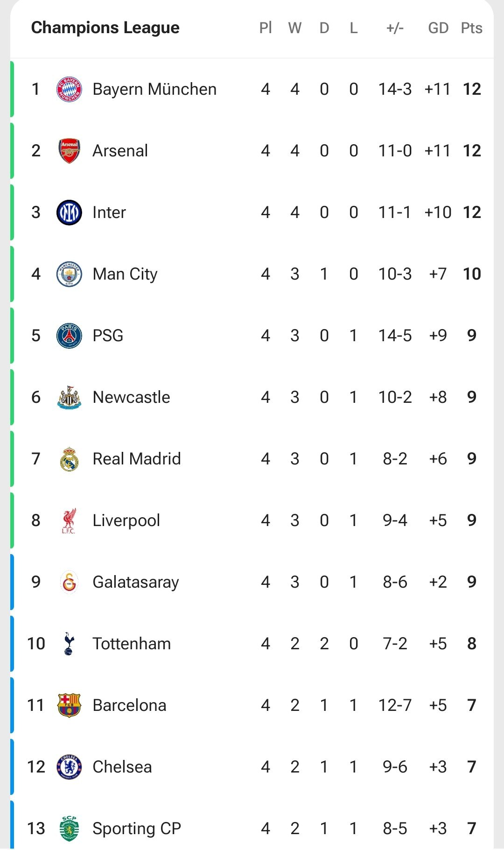Tap the Barcelona club crest
Viewport: 504px width, 850px height.
click(69, 705)
